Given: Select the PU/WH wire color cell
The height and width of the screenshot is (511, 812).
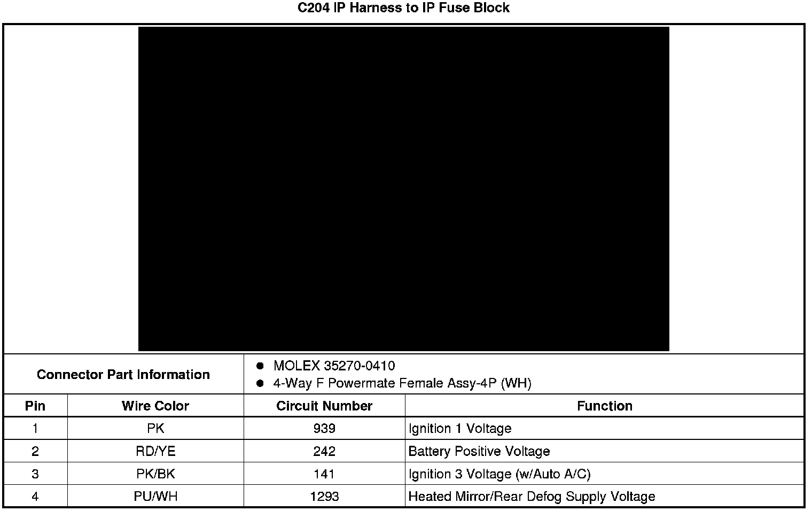Looking at the screenshot, I should coord(155,497).
